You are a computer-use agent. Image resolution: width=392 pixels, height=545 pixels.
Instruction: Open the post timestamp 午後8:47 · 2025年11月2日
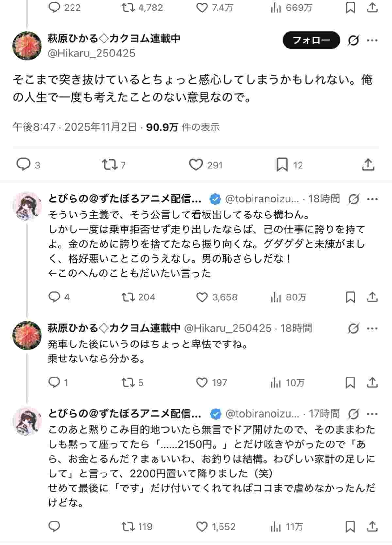click(74, 127)
